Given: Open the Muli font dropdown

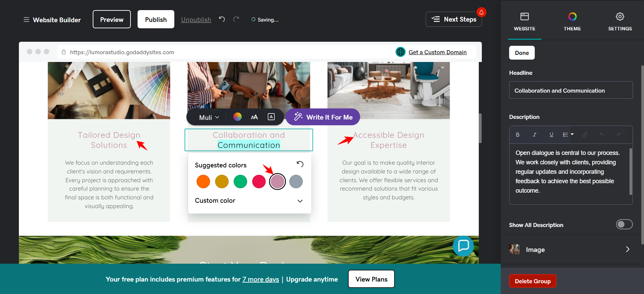Looking at the screenshot, I should (x=209, y=117).
